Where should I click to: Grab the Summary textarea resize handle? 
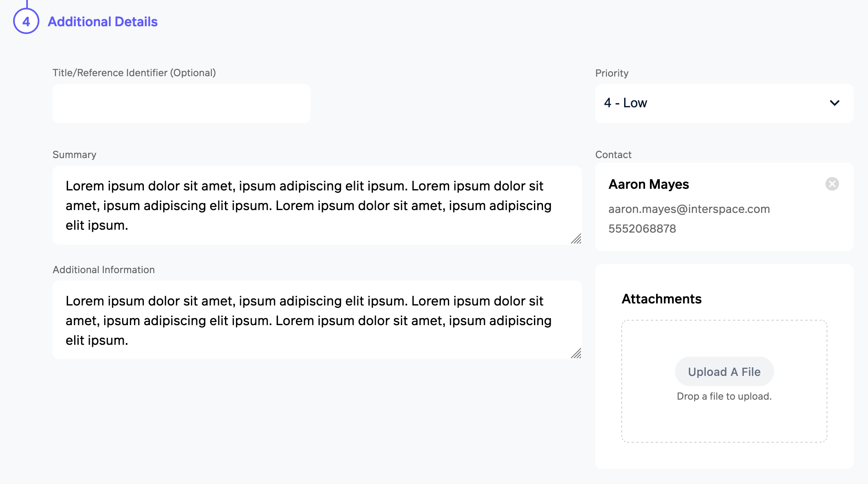[x=576, y=239]
